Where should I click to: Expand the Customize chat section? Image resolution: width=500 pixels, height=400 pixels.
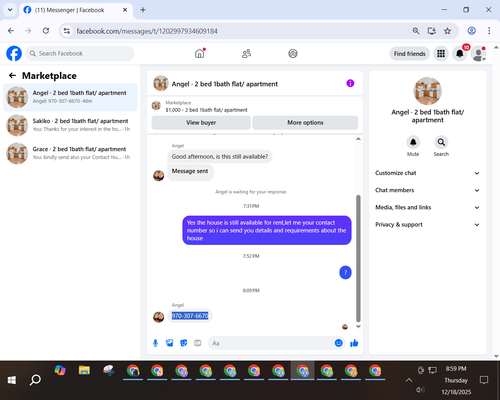(428, 173)
